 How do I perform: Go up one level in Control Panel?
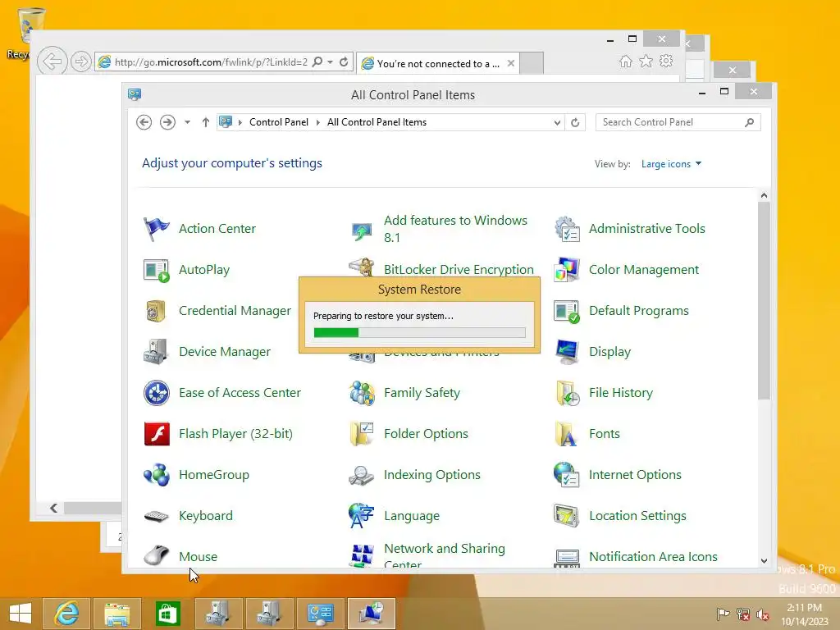click(205, 123)
